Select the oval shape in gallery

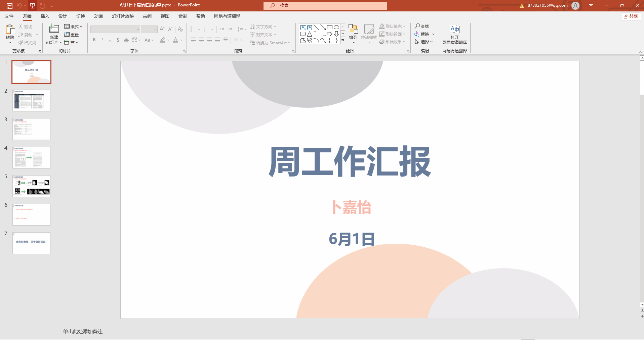(336, 27)
